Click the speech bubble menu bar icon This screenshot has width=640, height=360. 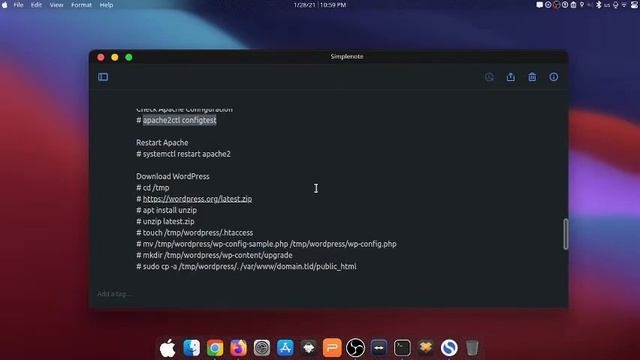point(539,5)
